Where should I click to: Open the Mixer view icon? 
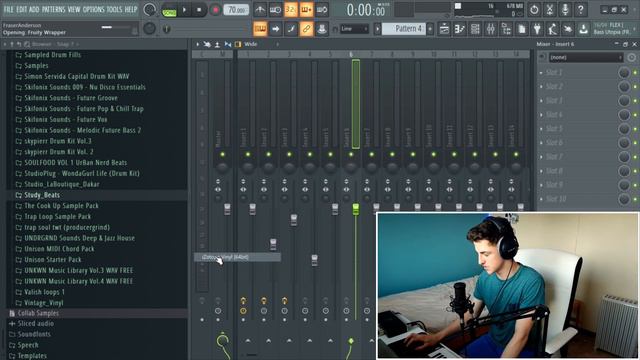tap(491, 29)
